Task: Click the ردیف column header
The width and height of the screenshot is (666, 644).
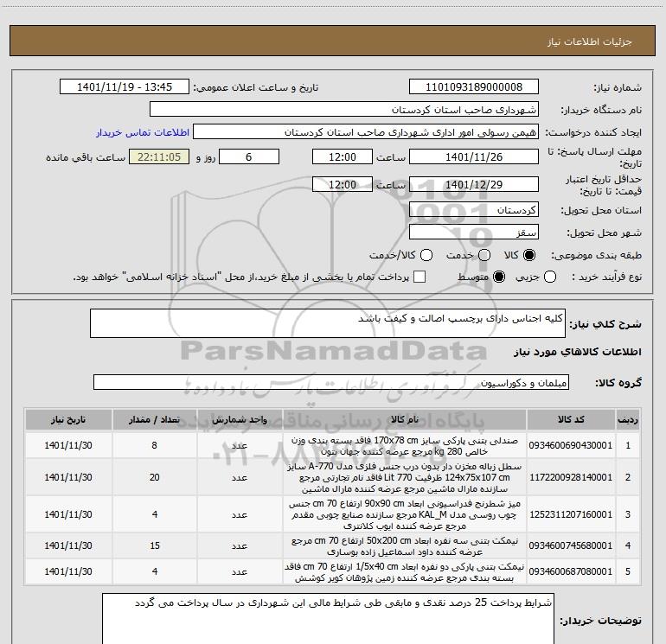Action: (628, 420)
